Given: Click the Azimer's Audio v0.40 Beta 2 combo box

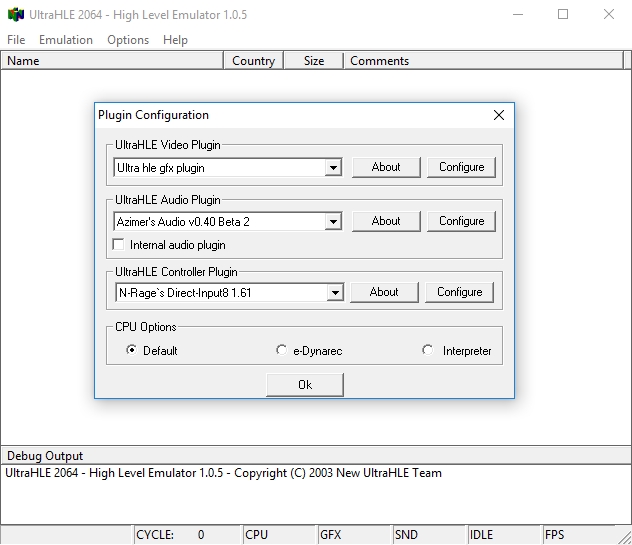Looking at the screenshot, I should coord(228,221).
